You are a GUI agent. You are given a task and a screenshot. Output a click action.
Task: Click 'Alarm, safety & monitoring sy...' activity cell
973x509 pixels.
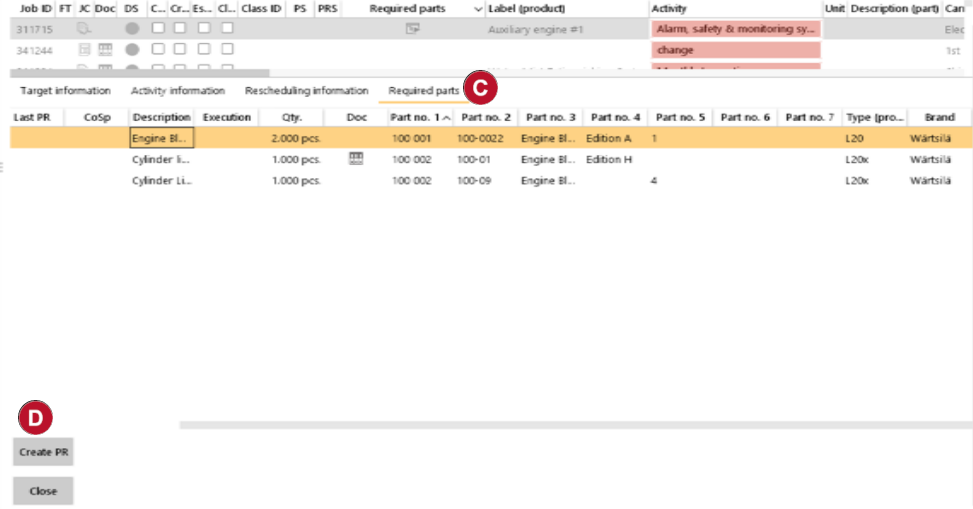tap(735, 29)
